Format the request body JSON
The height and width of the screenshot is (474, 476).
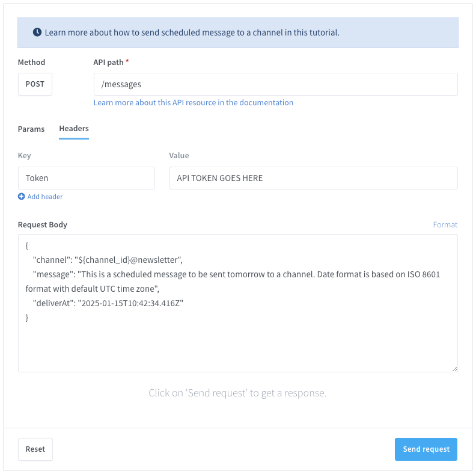(x=445, y=224)
